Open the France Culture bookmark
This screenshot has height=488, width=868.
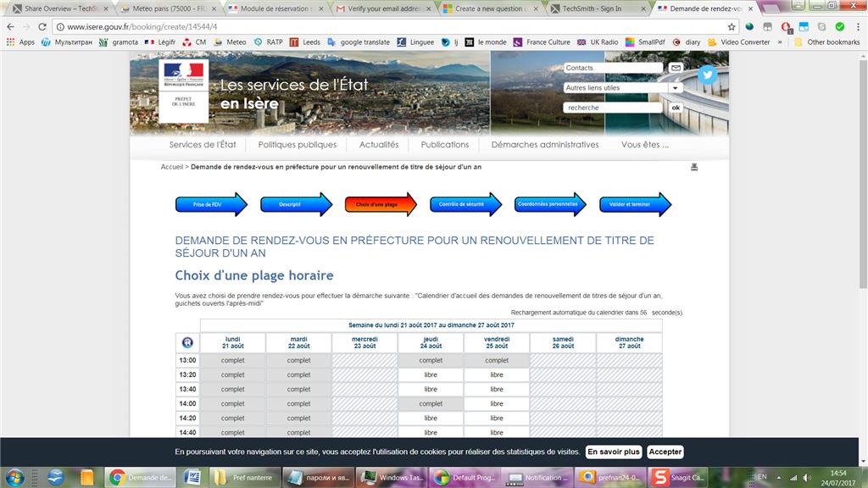click(x=542, y=42)
